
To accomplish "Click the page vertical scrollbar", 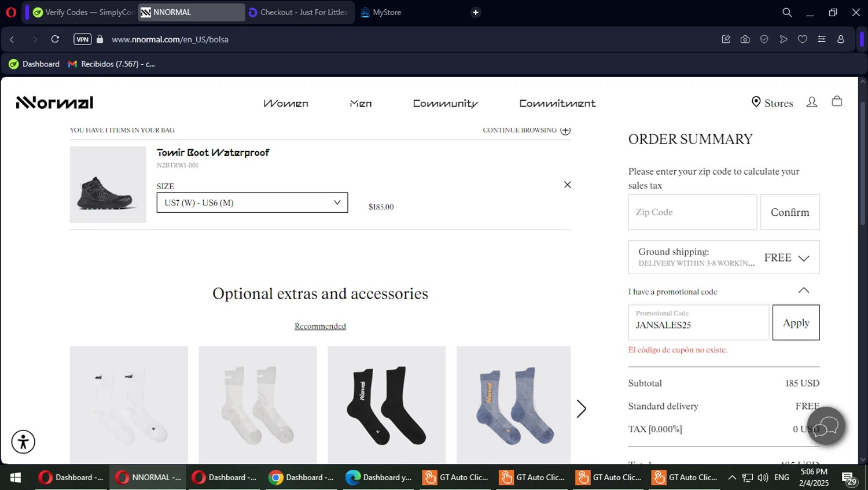I will coord(862,164).
